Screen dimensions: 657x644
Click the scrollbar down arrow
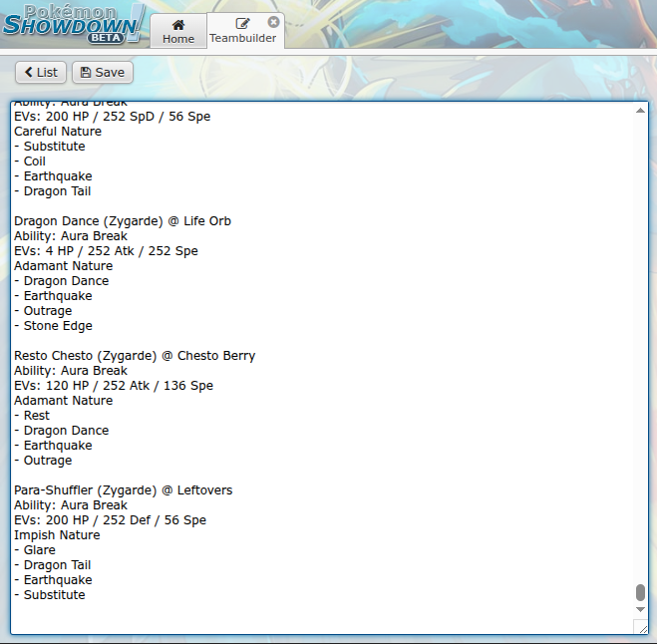[x=640, y=608]
